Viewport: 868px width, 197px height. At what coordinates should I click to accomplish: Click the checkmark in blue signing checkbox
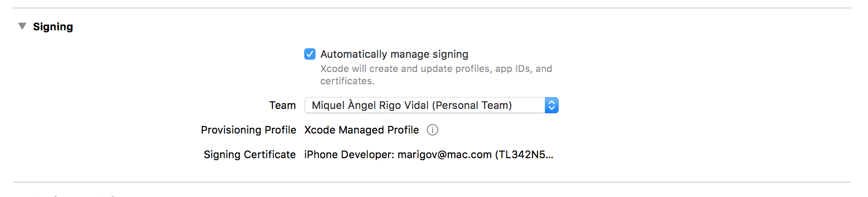310,54
